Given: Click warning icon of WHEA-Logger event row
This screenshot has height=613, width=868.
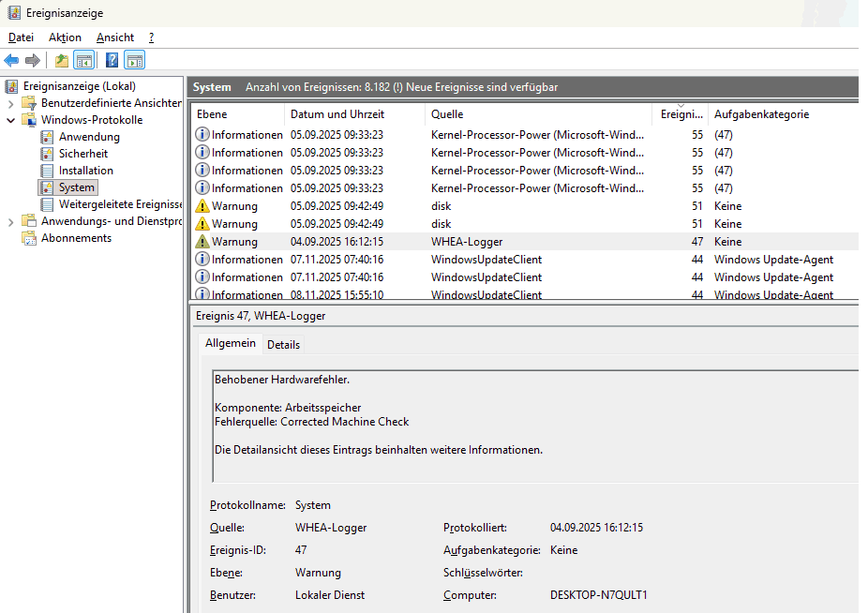Looking at the screenshot, I should (202, 242).
